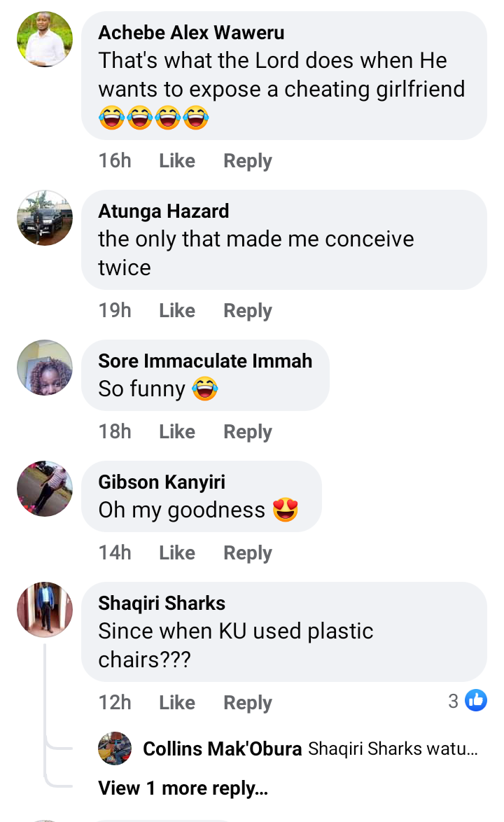Image resolution: width=504 pixels, height=822 pixels.
Task: Open Atunga Hazard's profile name link
Action: pyautogui.click(x=163, y=211)
